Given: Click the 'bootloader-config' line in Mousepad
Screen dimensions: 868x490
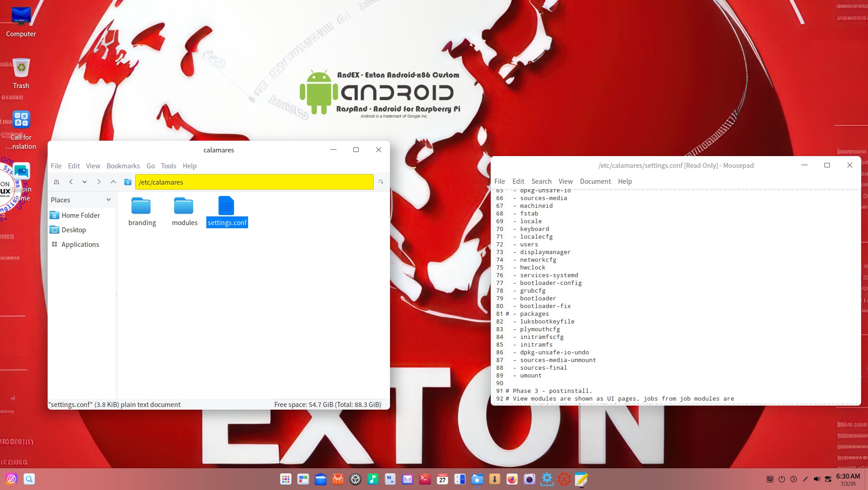Looking at the screenshot, I should [x=551, y=283].
